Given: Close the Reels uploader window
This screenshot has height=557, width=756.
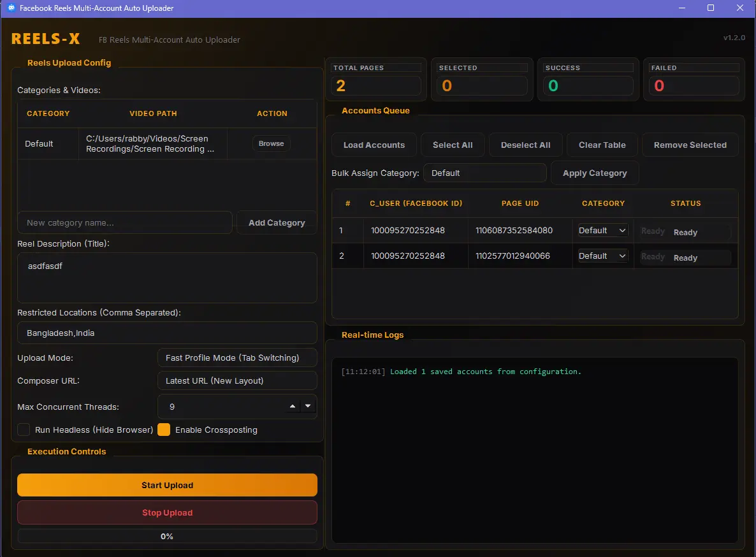Looking at the screenshot, I should coord(740,8).
